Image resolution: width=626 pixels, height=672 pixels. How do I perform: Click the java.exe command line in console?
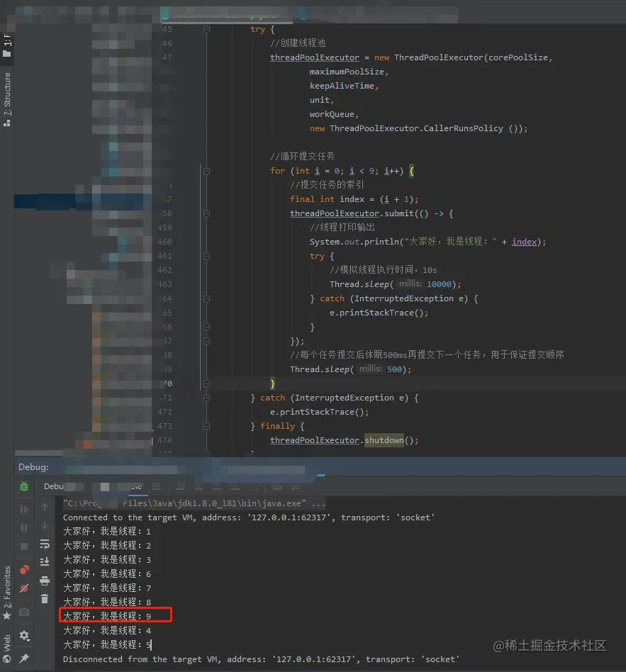click(x=194, y=503)
